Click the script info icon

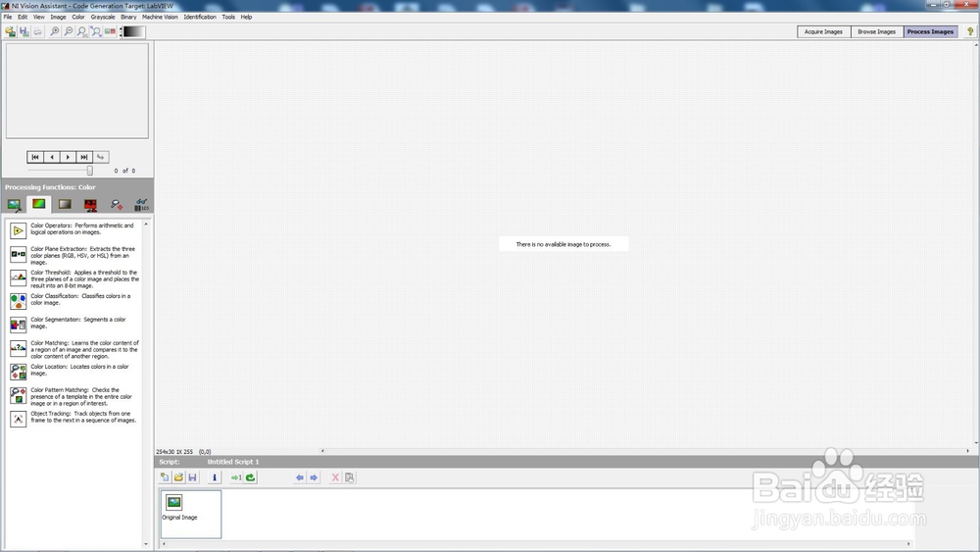coord(215,477)
